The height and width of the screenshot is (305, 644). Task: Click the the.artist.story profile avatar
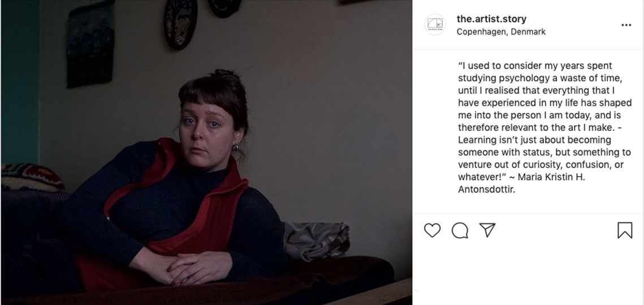[x=435, y=24]
